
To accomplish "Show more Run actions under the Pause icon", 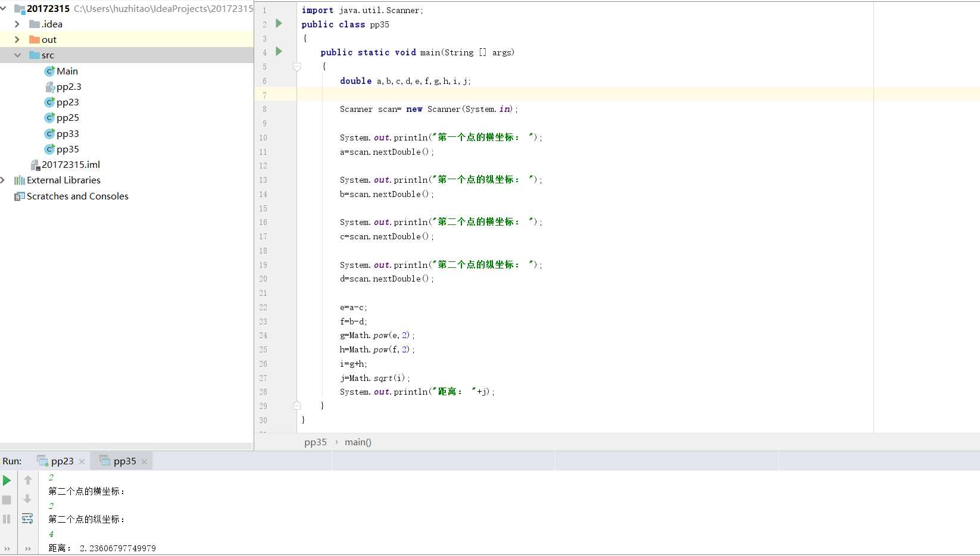I will (7, 548).
